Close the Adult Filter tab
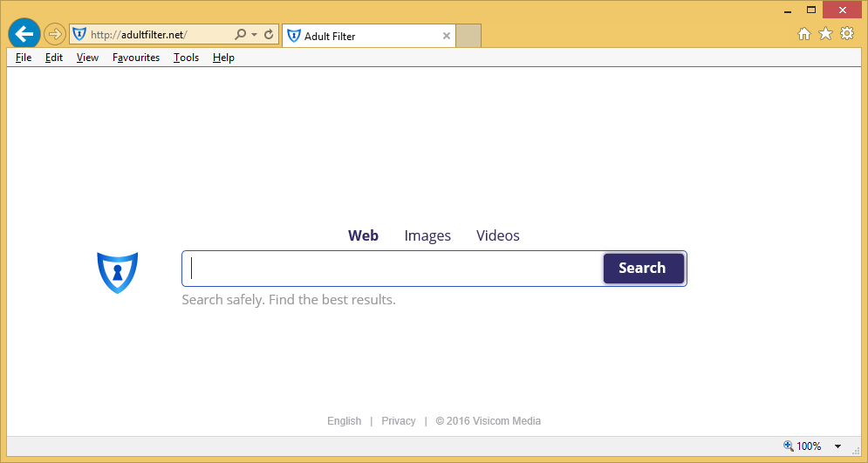Viewport: 868px width, 463px height. tap(447, 36)
